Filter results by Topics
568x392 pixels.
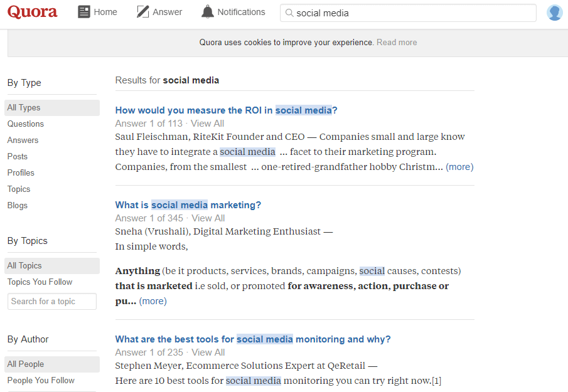[19, 189]
